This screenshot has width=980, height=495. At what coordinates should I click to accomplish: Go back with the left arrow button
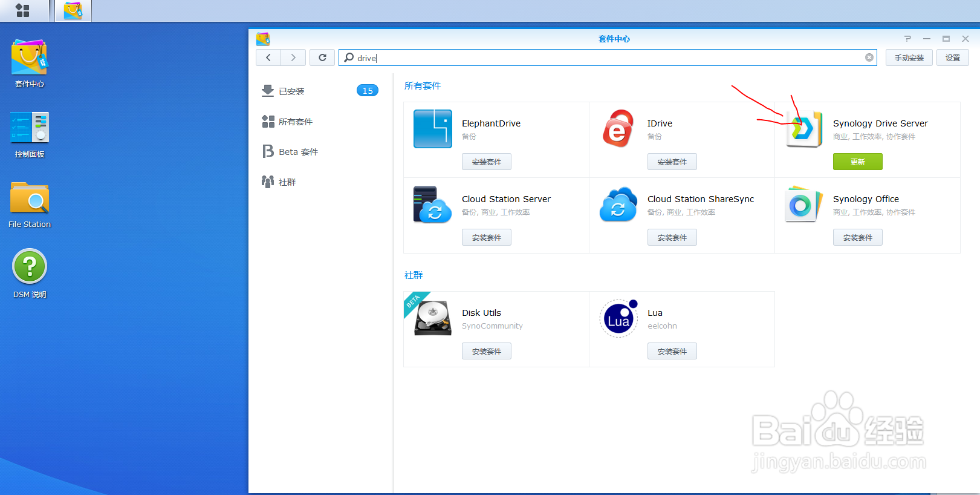(268, 57)
